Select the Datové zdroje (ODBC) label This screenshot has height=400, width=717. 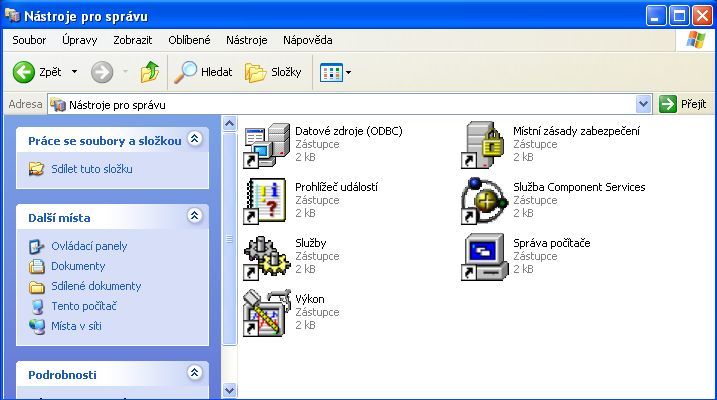348,131
